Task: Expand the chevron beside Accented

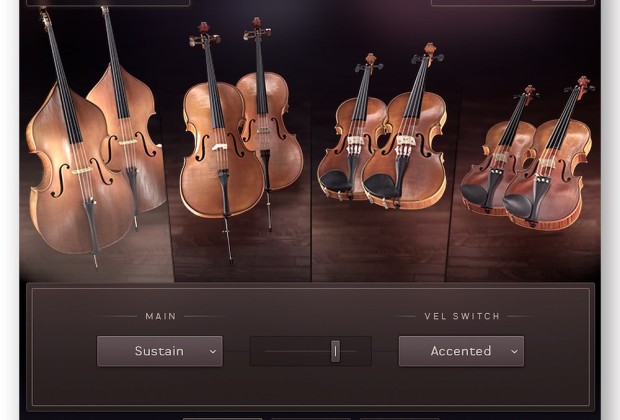Action: coord(514,352)
